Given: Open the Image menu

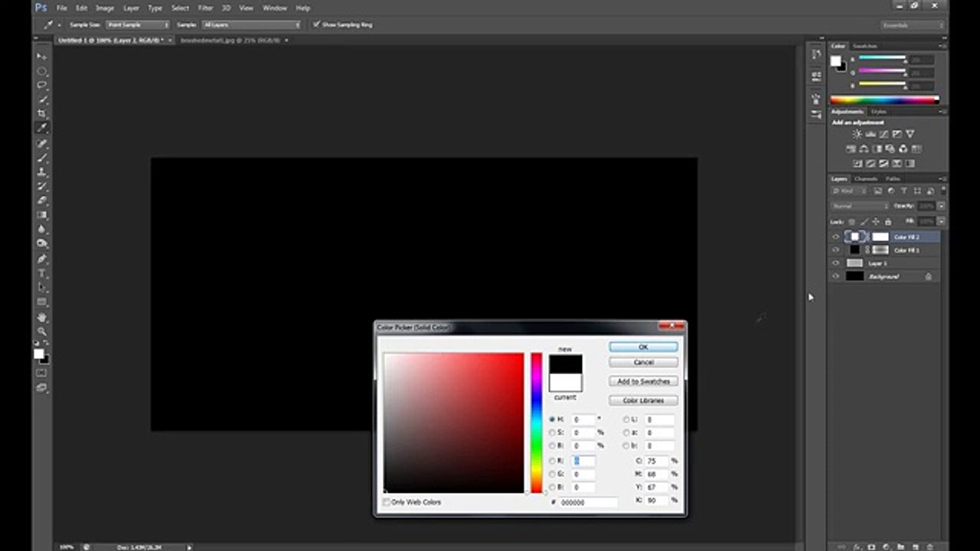Looking at the screenshot, I should tap(105, 8).
